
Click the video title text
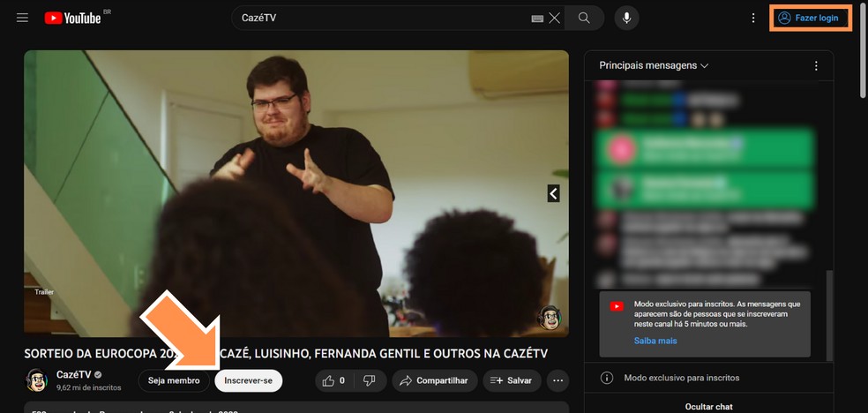click(287, 354)
